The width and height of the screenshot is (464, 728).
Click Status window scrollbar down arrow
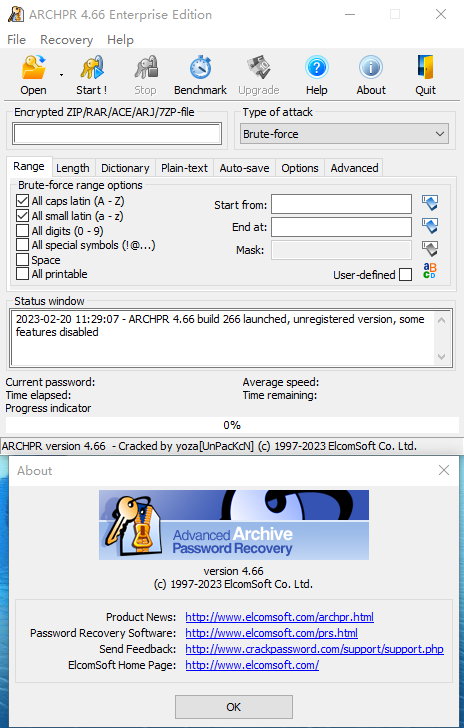click(x=441, y=357)
